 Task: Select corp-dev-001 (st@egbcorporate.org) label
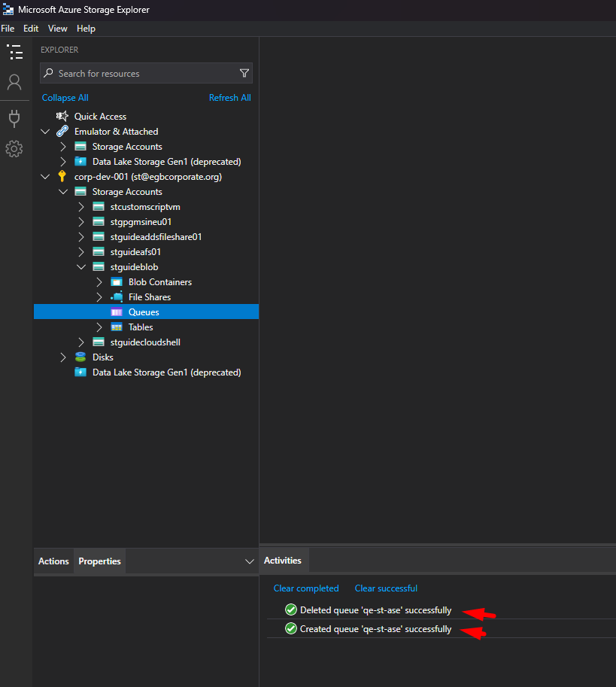(148, 177)
